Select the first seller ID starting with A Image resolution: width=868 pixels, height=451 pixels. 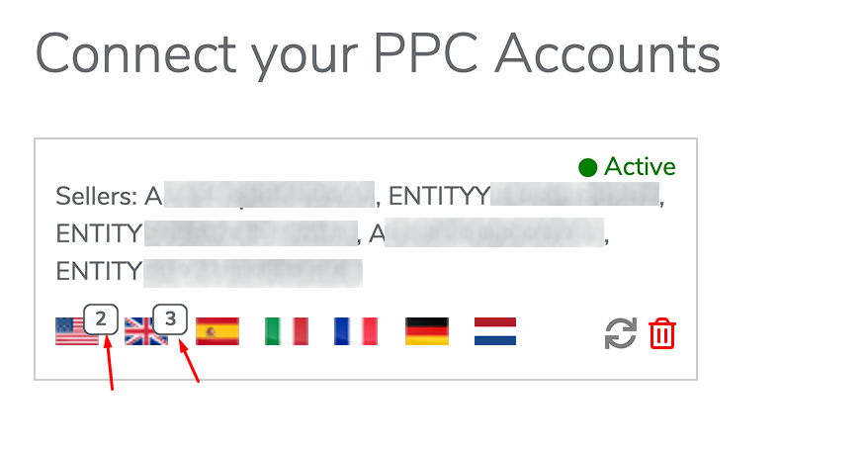pos(260,196)
